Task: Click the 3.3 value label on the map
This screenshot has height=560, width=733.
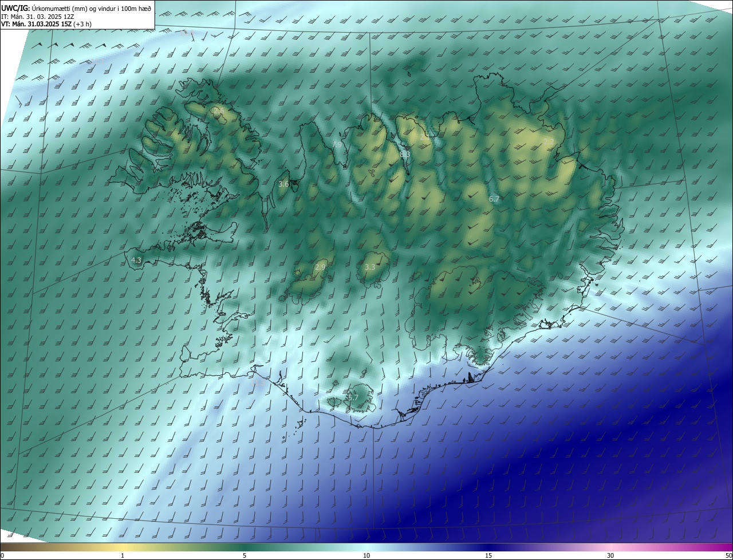Action: [370, 267]
